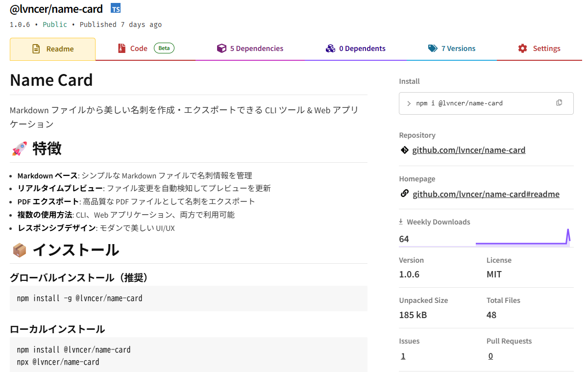
Task: Click the Dependencies cube icon
Action: point(221,49)
